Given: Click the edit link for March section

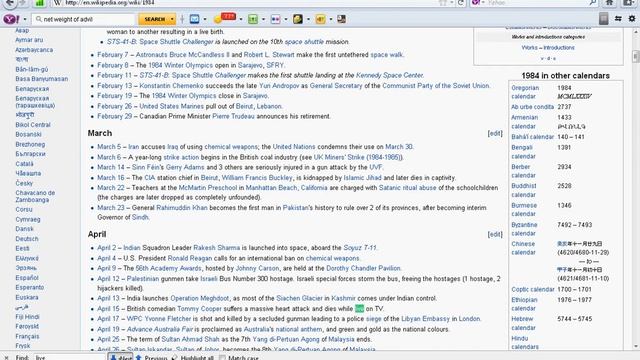Looking at the screenshot, I should coord(495,133).
